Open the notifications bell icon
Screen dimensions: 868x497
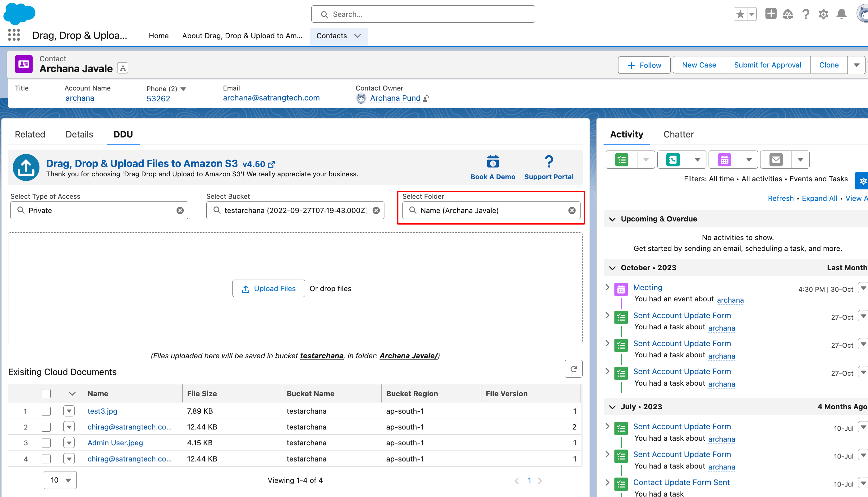(841, 14)
